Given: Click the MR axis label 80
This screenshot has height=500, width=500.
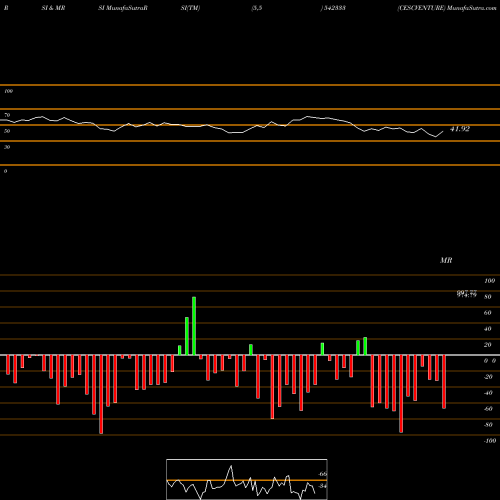Looking at the screenshot, I should point(488,297).
